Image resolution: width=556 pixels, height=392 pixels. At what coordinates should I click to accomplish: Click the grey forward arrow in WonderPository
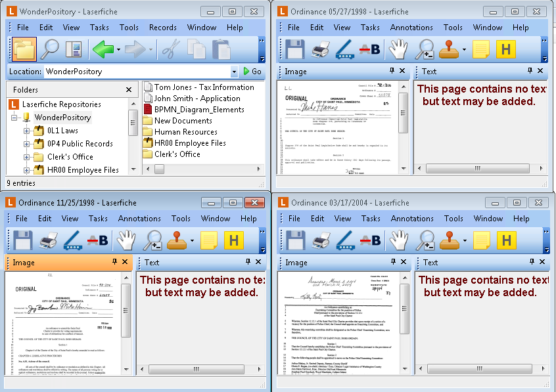pyautogui.click(x=135, y=49)
